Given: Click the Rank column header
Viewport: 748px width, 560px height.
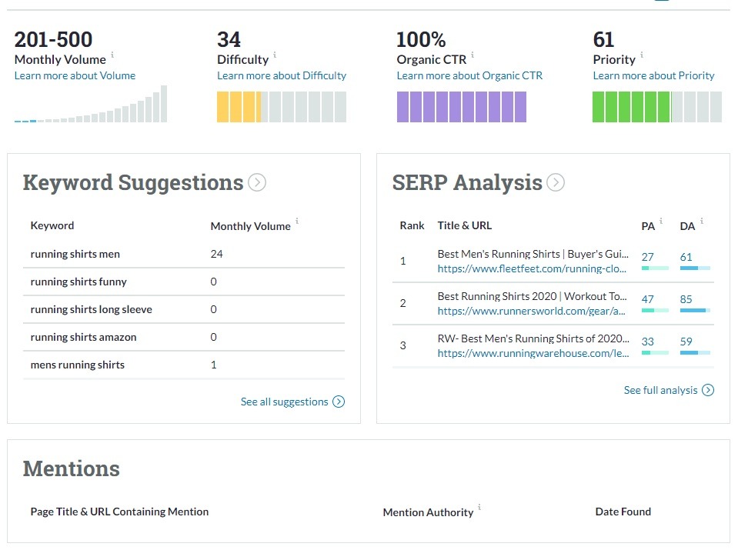Looking at the screenshot, I should (412, 225).
